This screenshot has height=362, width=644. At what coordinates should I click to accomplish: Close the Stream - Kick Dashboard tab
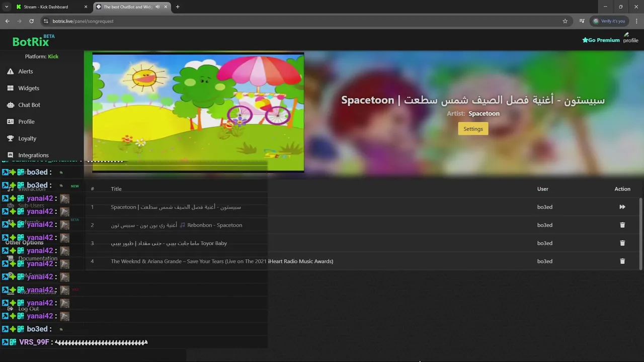tap(86, 7)
